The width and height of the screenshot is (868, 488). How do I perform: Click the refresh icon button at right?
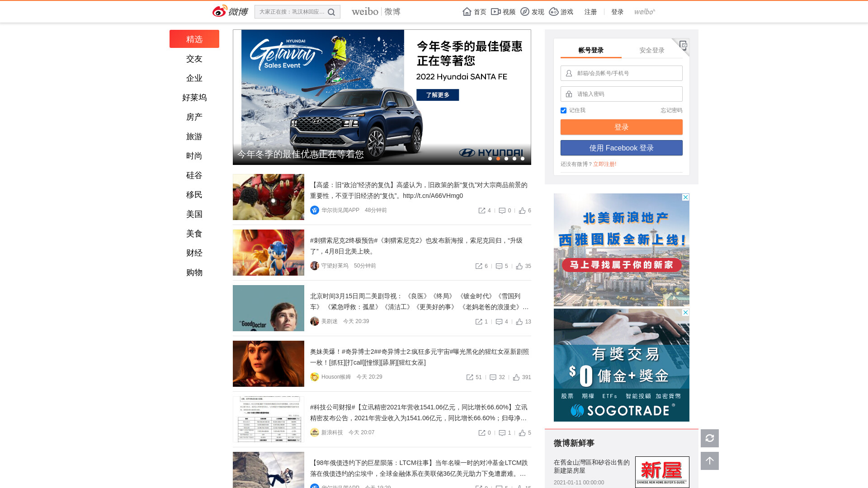coord(710,438)
